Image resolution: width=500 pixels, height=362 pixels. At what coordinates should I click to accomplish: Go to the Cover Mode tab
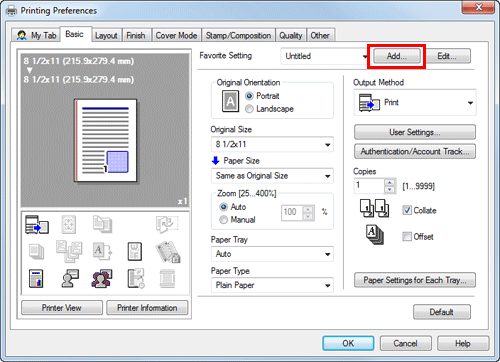[x=176, y=35]
